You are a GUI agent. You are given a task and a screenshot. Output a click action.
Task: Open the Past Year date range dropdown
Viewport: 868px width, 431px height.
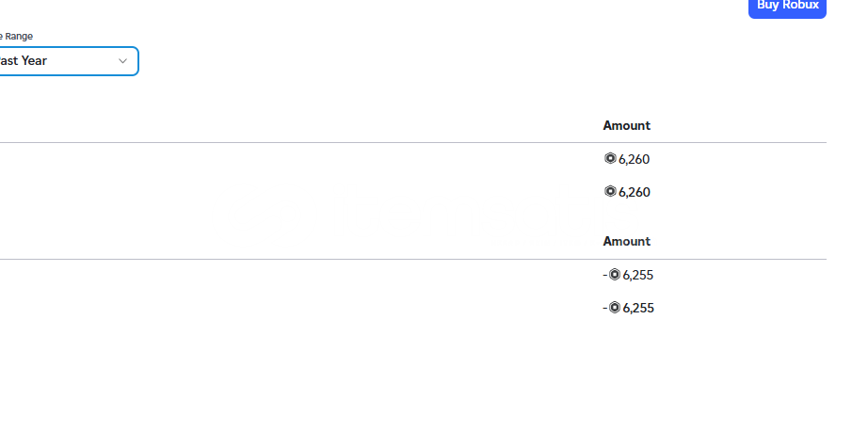click(x=68, y=61)
